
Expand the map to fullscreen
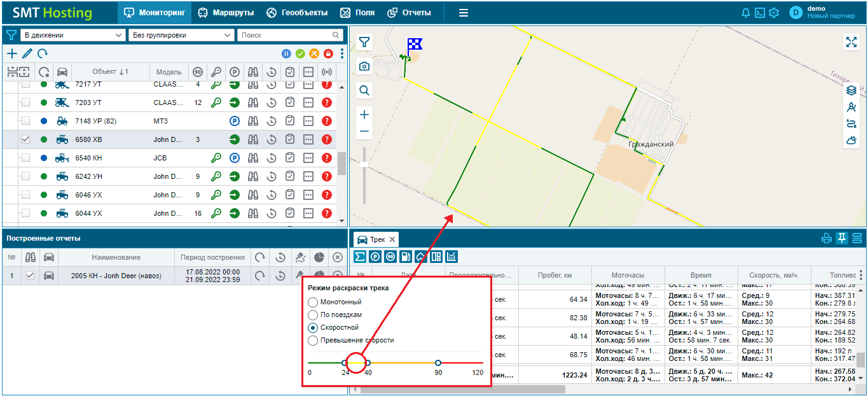coord(851,42)
